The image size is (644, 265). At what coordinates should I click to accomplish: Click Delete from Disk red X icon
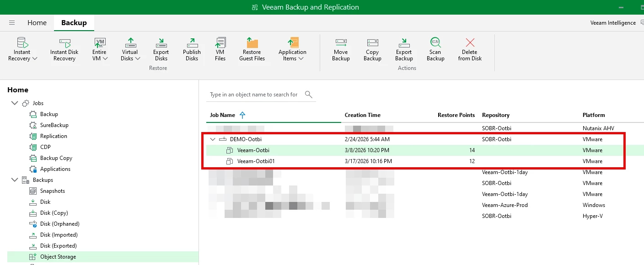(x=470, y=43)
